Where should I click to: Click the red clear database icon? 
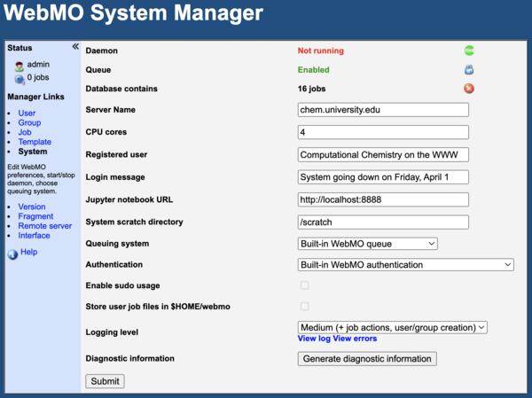tap(469, 89)
